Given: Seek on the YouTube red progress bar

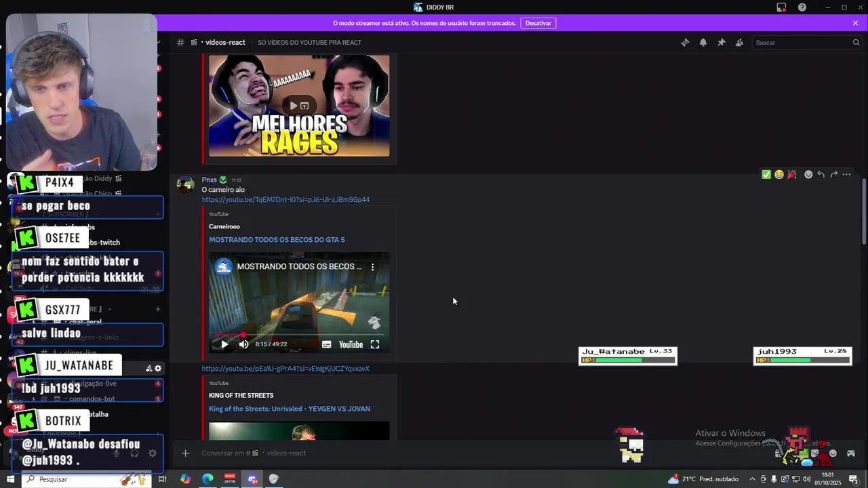Looking at the screenshot, I should [299, 335].
